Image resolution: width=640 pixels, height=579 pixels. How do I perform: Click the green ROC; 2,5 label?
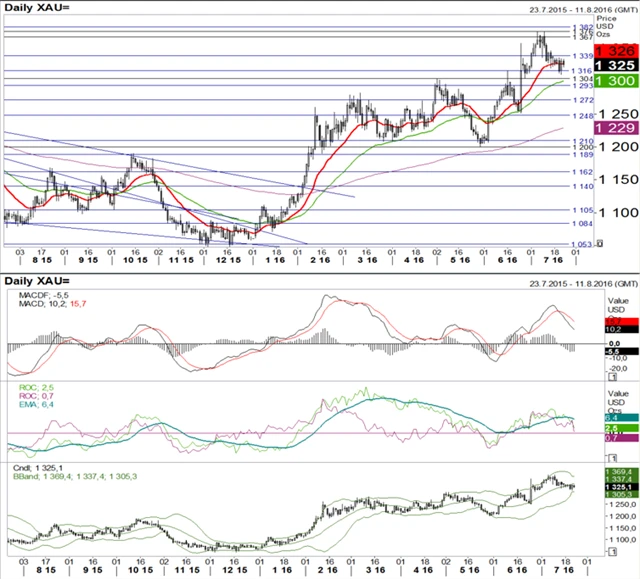pos(29,384)
